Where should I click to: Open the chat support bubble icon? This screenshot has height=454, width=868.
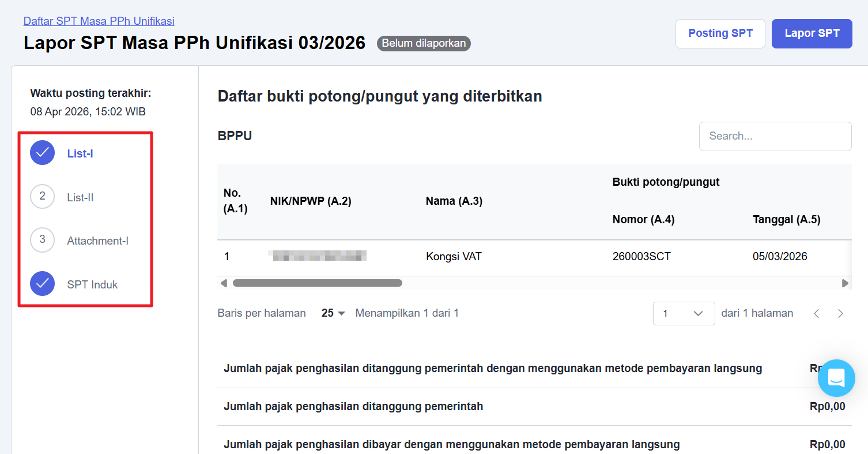836,378
